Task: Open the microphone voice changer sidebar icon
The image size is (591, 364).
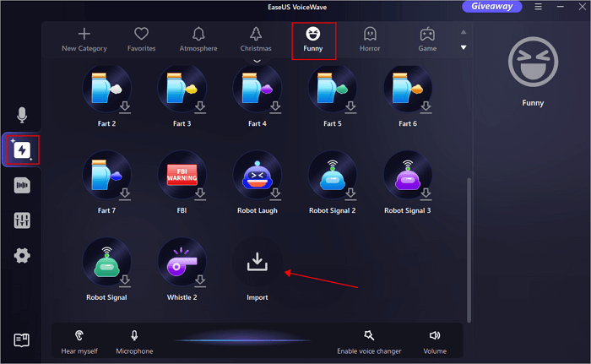Action: coord(23,115)
